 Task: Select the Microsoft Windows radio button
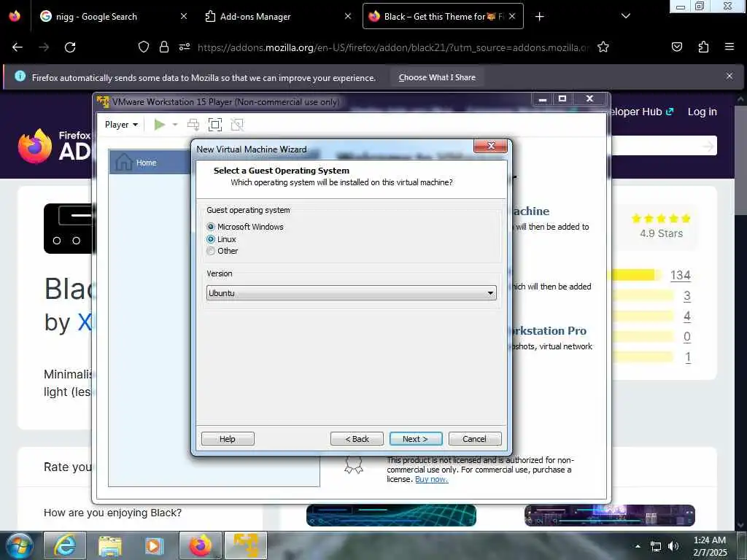coord(211,227)
